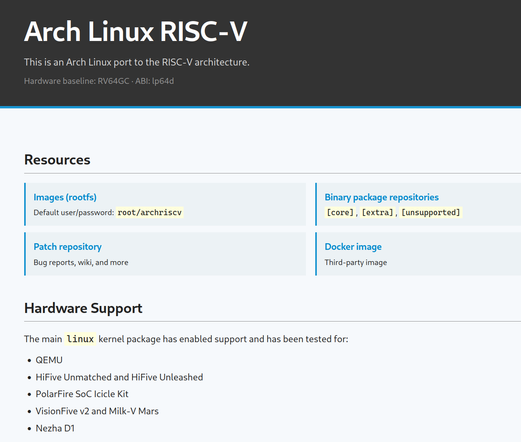
Task: Click the Hardware baseline RV64GC line
Action: coord(99,81)
